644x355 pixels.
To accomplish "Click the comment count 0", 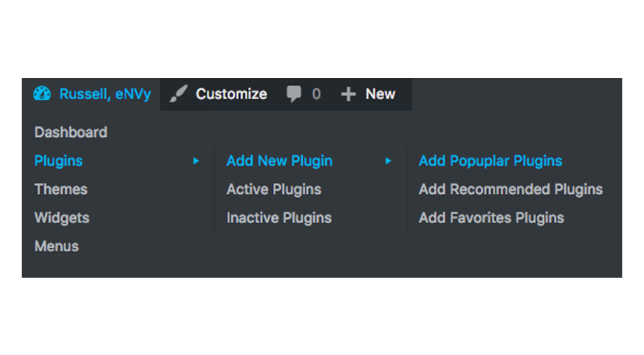I will click(x=316, y=94).
